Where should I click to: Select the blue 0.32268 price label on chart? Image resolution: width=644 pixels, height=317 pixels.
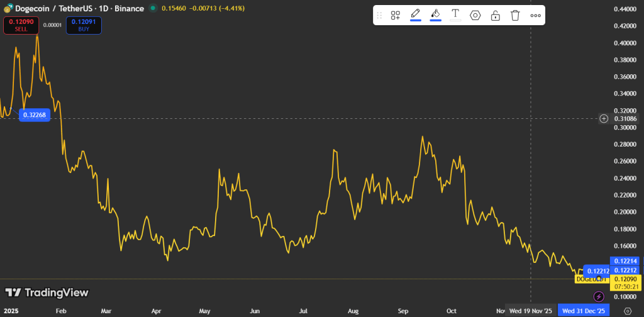(x=35, y=115)
